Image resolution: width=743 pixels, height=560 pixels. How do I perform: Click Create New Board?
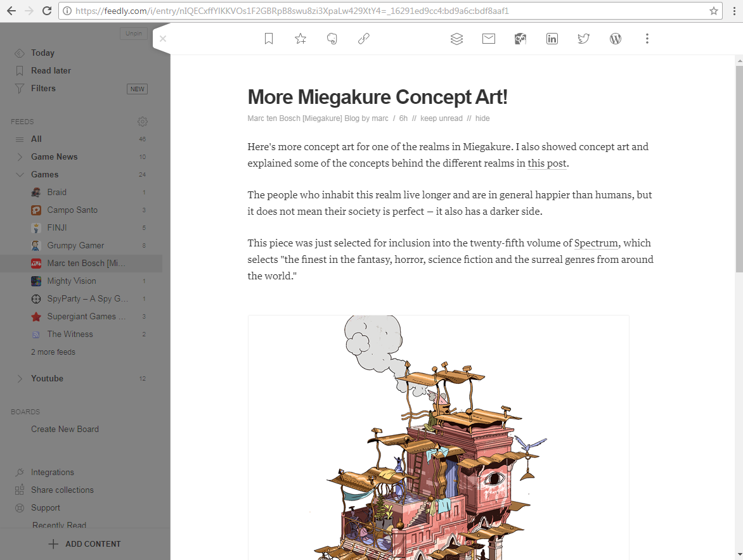65,430
